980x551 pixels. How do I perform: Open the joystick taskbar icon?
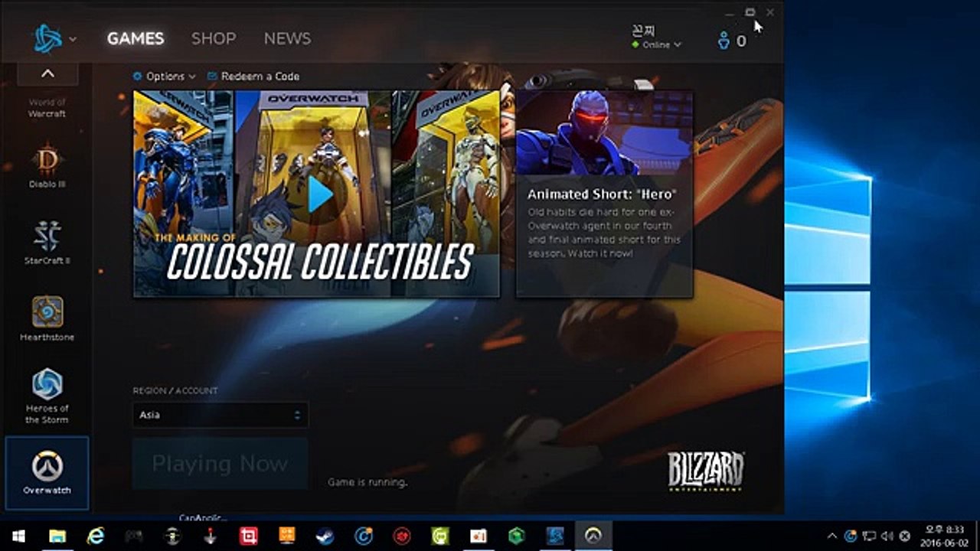click(x=211, y=536)
